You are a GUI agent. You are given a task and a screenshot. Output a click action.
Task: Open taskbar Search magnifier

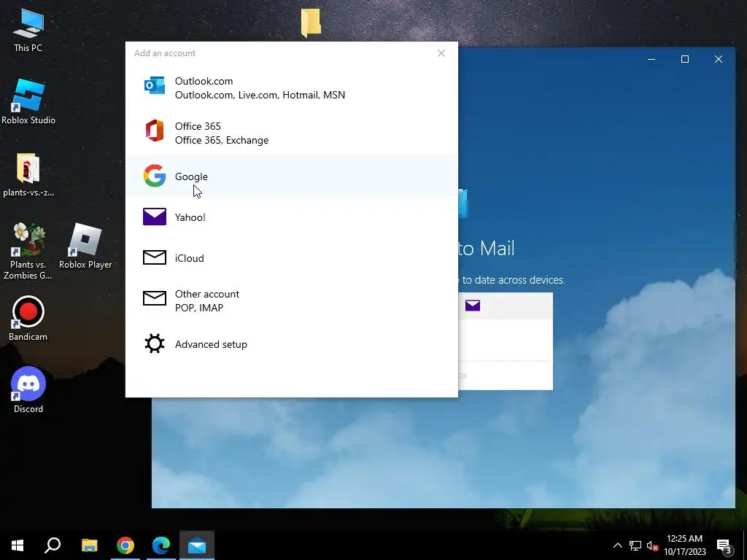pos(53,545)
